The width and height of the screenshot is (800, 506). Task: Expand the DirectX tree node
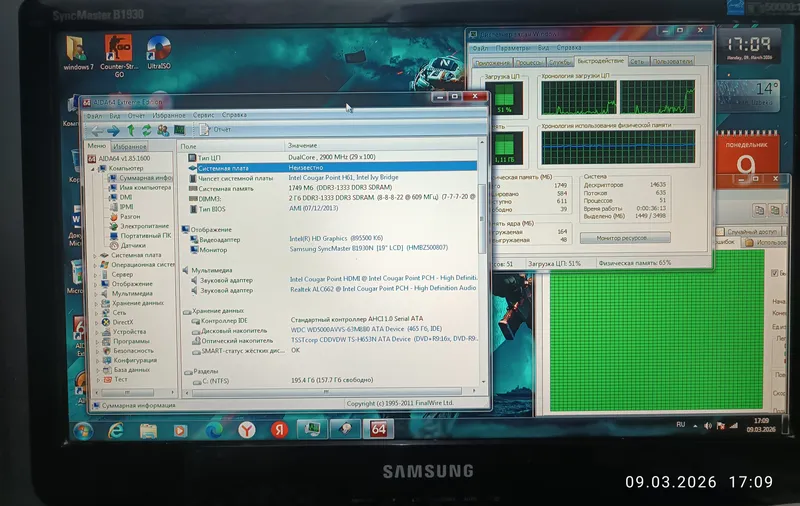pos(96,322)
